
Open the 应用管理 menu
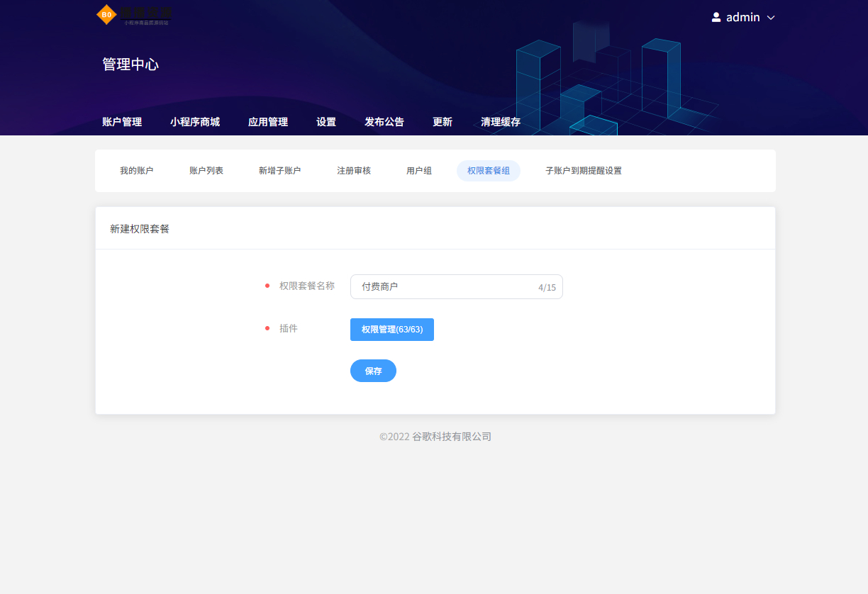(268, 121)
